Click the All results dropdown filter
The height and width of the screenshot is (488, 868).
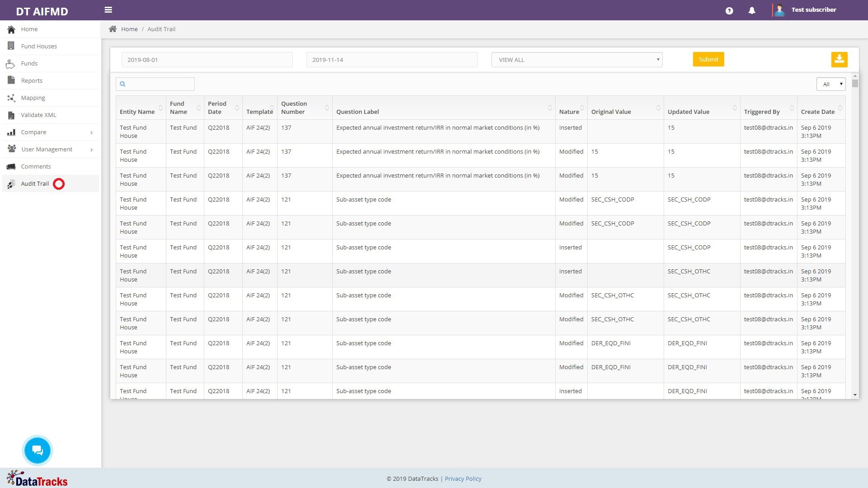pyautogui.click(x=830, y=84)
